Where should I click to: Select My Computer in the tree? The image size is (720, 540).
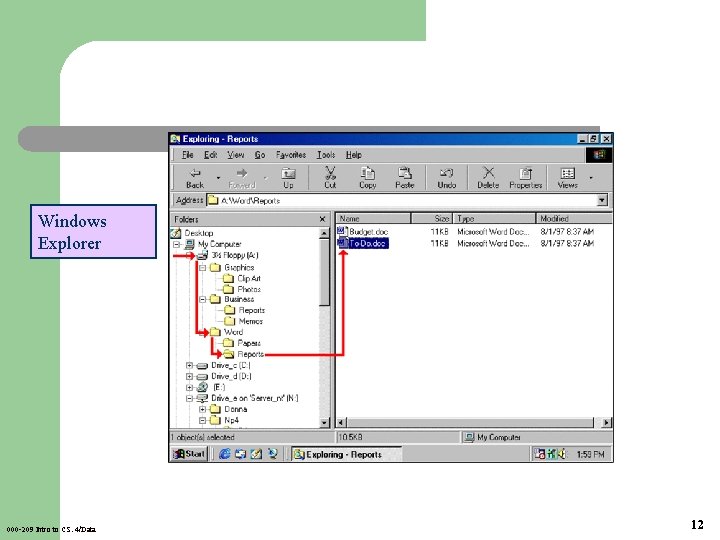(219, 244)
